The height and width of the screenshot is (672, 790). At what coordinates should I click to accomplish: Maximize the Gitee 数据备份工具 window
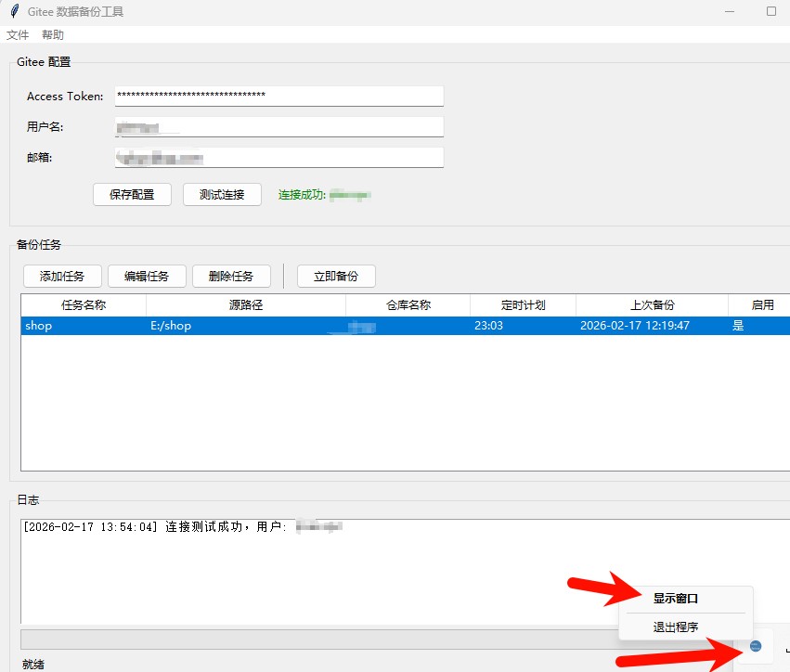click(x=771, y=11)
